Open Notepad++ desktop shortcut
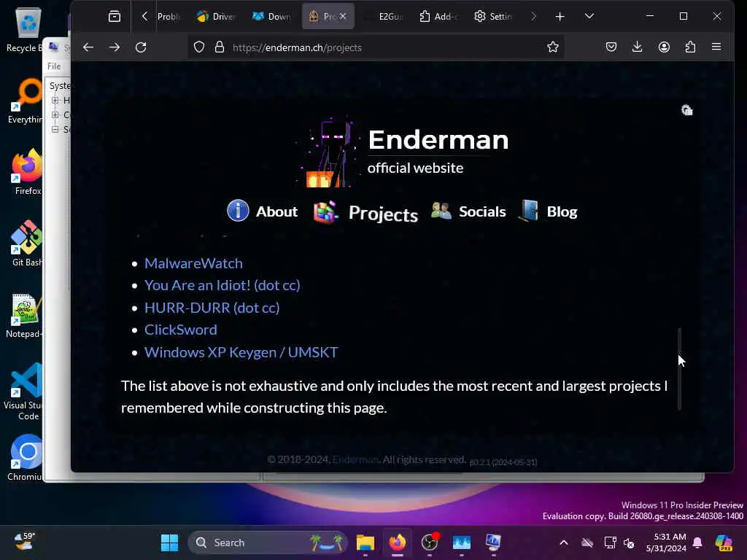The height and width of the screenshot is (560, 747). [24, 315]
